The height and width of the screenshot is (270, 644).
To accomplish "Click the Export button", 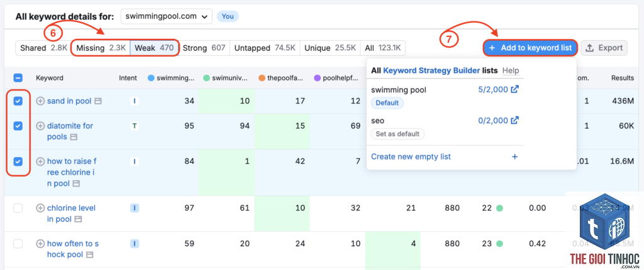I will [x=604, y=48].
